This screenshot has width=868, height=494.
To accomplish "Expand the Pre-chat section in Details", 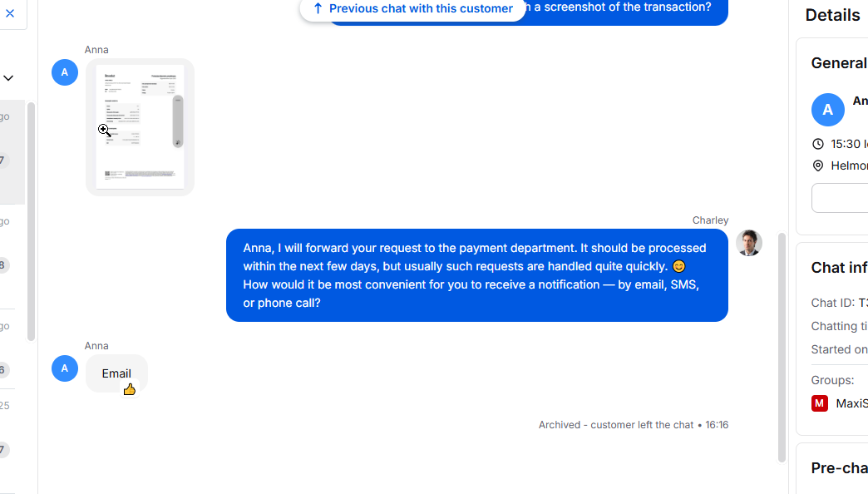I will [839, 467].
